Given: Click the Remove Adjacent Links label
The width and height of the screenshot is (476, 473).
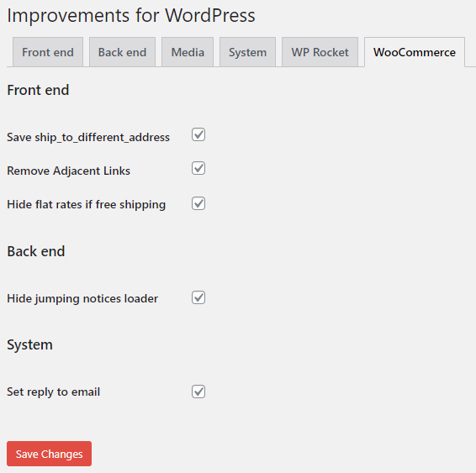Looking at the screenshot, I should click(69, 171).
